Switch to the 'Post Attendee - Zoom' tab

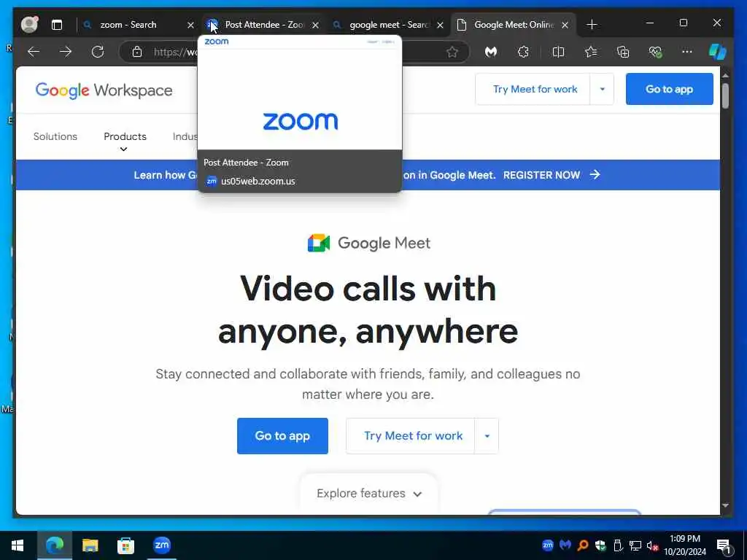(x=264, y=25)
